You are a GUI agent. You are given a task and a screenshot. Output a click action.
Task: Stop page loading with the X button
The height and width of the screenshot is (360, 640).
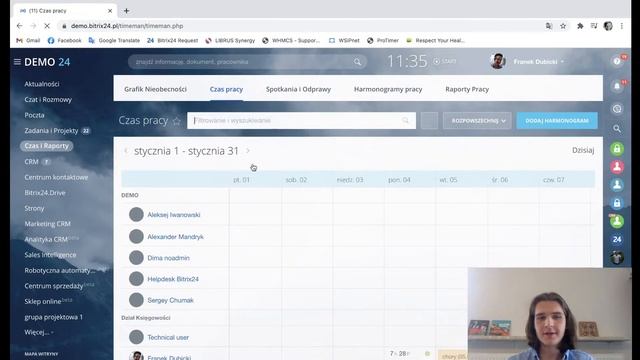[47, 26]
